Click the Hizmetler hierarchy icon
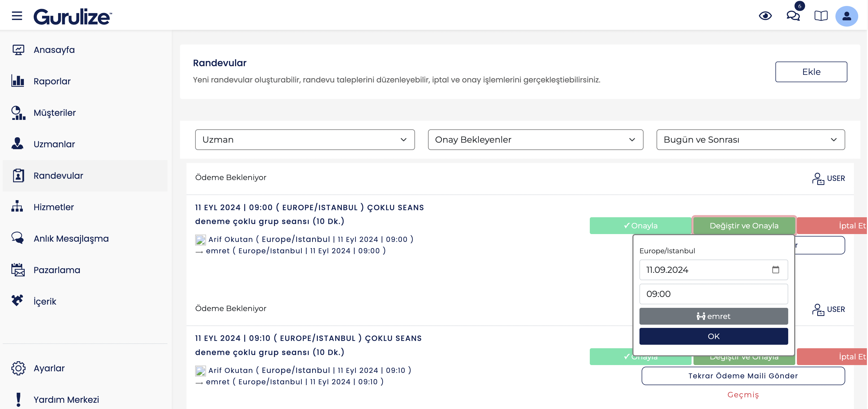The width and height of the screenshot is (868, 409). [17, 206]
